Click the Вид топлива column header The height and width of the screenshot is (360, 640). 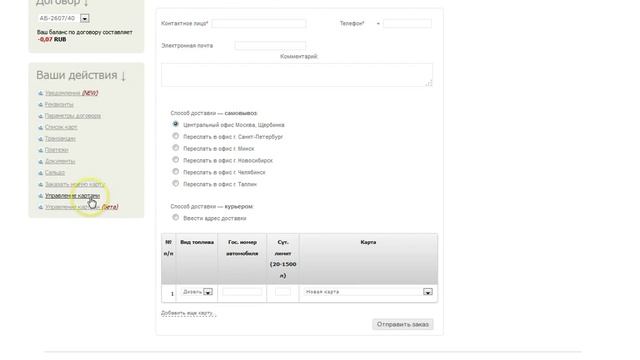click(197, 242)
